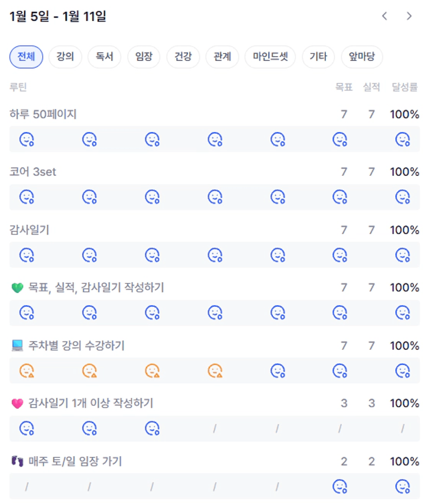
Task: Click the footprints icon beside 매주 토/일 임장 가기
Action: [17, 462]
